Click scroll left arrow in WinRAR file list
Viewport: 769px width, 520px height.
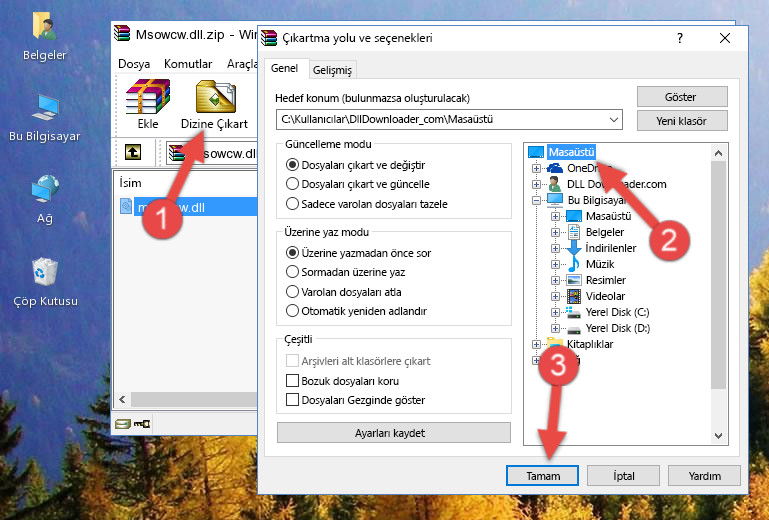click(123, 399)
